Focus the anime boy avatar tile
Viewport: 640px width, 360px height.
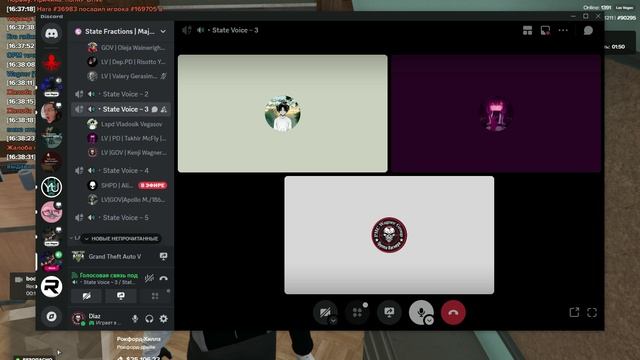tap(282, 113)
